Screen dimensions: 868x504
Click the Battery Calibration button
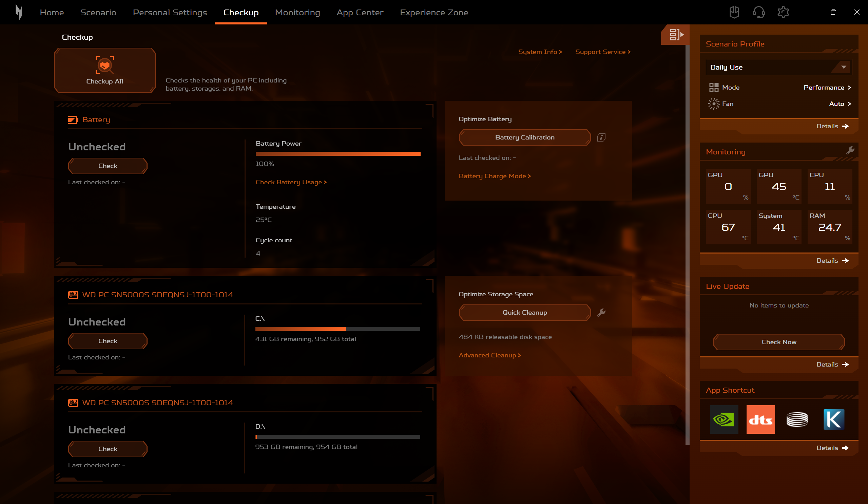pos(524,137)
